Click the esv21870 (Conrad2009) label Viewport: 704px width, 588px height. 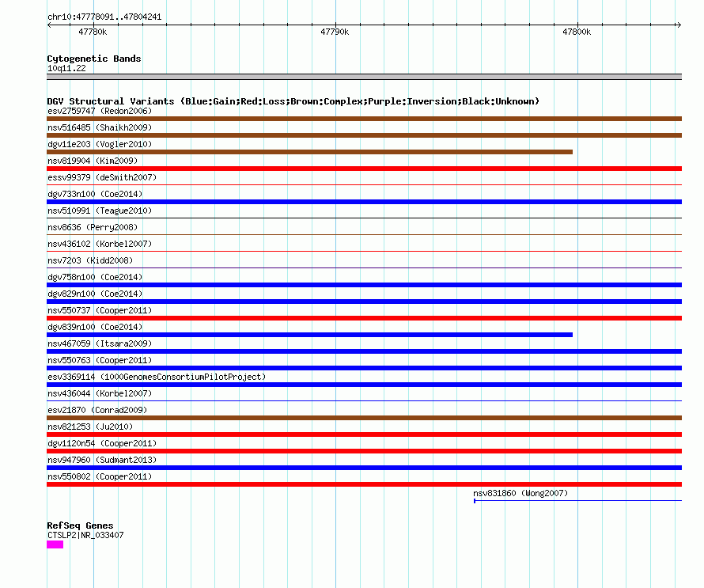(97, 410)
